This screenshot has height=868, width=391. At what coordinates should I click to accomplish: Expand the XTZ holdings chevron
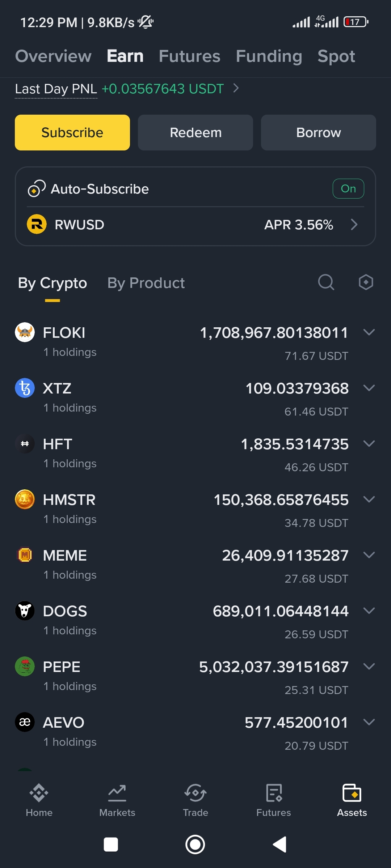pyautogui.click(x=369, y=388)
